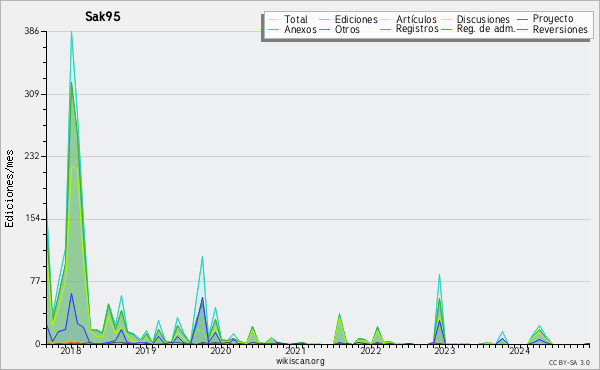Click the red Reversiones legend color line

(522, 29)
